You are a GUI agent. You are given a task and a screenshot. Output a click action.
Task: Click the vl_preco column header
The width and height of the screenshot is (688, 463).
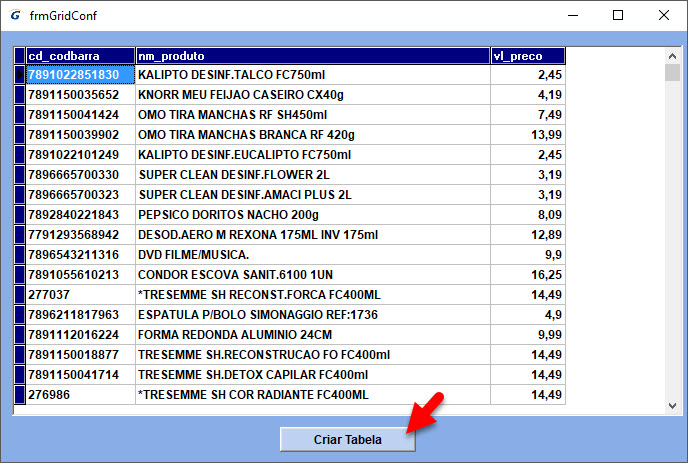pyautogui.click(x=528, y=56)
